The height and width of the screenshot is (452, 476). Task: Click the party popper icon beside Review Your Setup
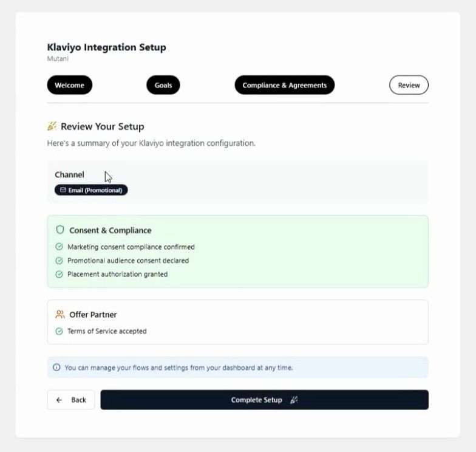(52, 126)
